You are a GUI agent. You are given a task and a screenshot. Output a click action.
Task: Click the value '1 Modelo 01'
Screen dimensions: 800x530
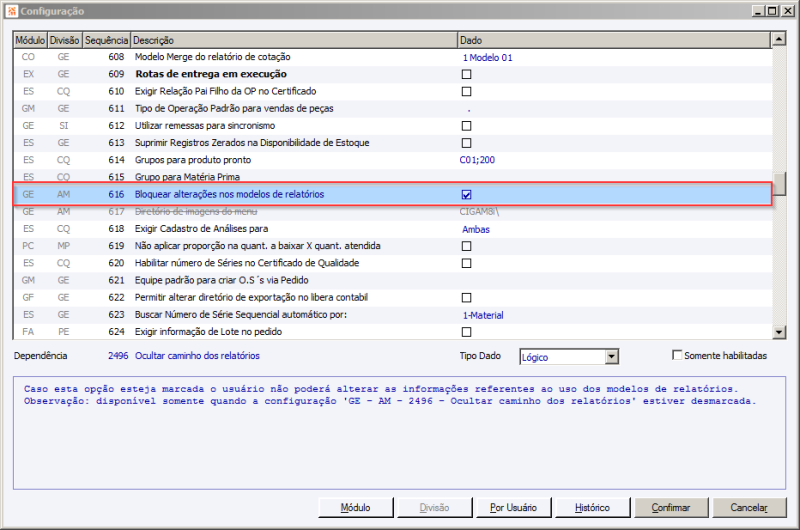(487, 58)
